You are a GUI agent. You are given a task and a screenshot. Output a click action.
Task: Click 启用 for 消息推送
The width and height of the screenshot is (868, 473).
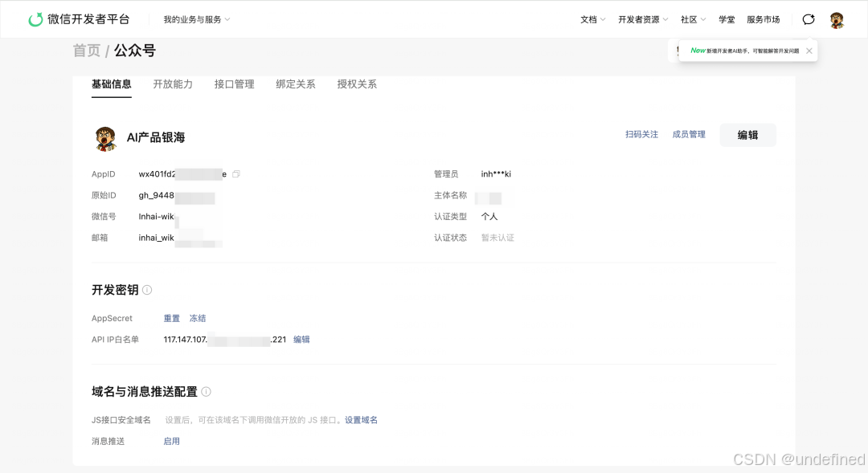(172, 441)
